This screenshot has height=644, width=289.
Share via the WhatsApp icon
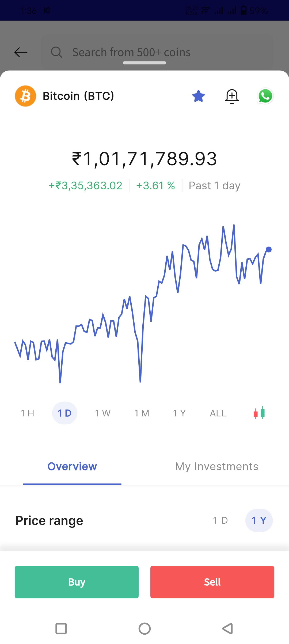coord(265,96)
